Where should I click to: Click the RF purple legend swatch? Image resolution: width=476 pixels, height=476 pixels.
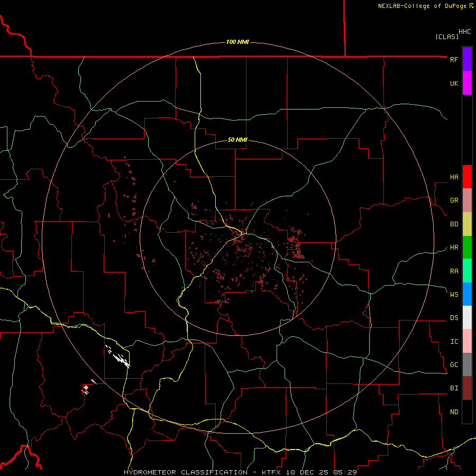[x=467, y=59]
